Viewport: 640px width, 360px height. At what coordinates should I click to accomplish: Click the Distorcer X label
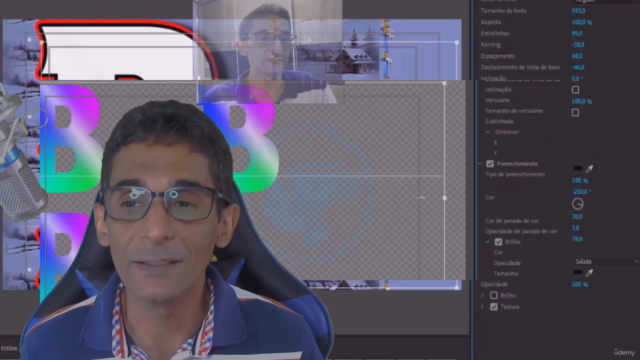pyautogui.click(x=495, y=143)
